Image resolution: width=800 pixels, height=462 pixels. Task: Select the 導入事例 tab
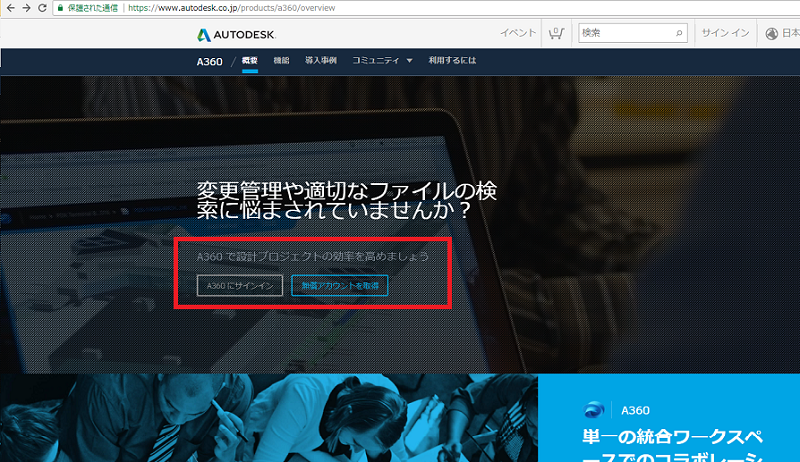(x=320, y=61)
